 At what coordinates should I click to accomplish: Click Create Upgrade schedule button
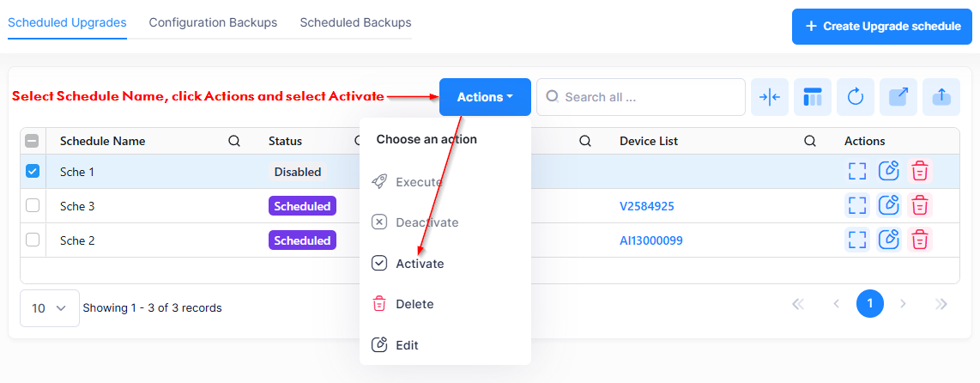click(x=881, y=27)
